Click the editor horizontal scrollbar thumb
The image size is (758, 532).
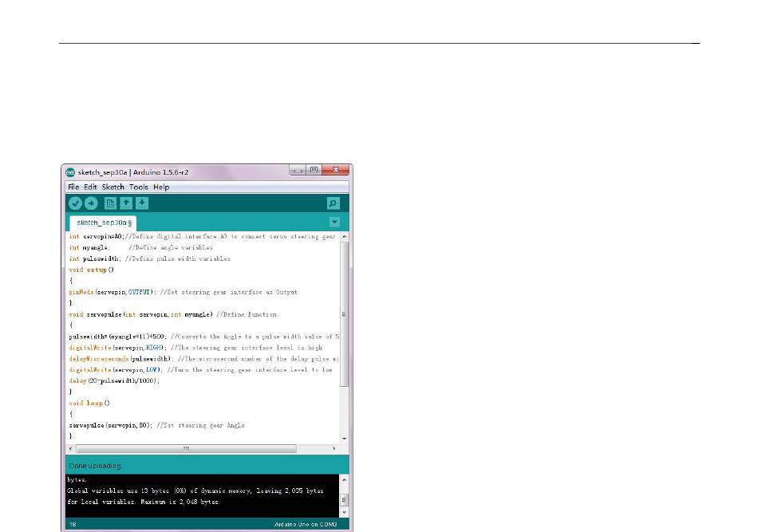pos(186,449)
